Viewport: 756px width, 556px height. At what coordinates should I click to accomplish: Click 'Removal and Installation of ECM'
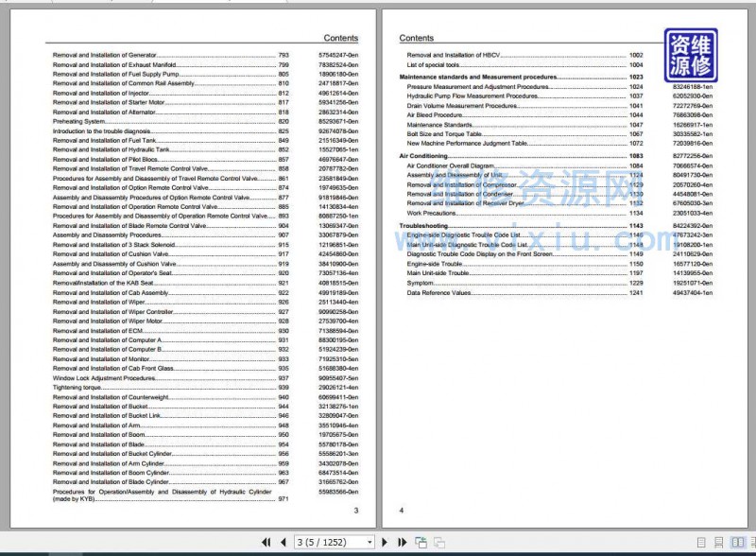click(x=98, y=331)
